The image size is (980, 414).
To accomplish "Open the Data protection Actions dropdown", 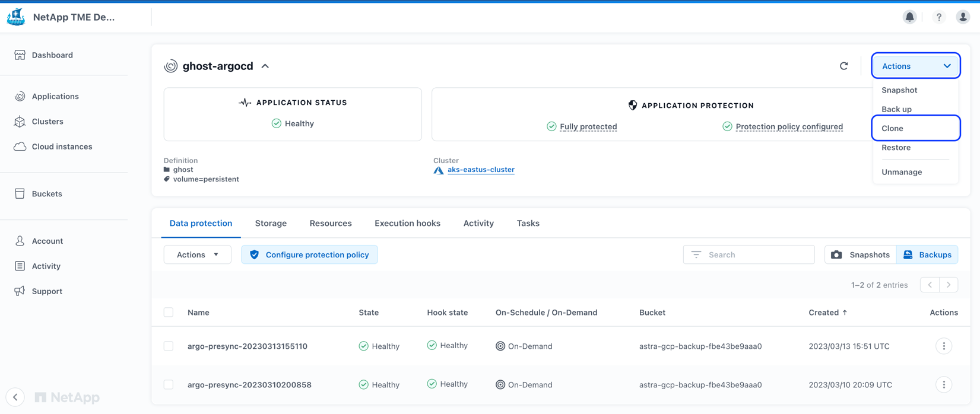I will point(198,255).
